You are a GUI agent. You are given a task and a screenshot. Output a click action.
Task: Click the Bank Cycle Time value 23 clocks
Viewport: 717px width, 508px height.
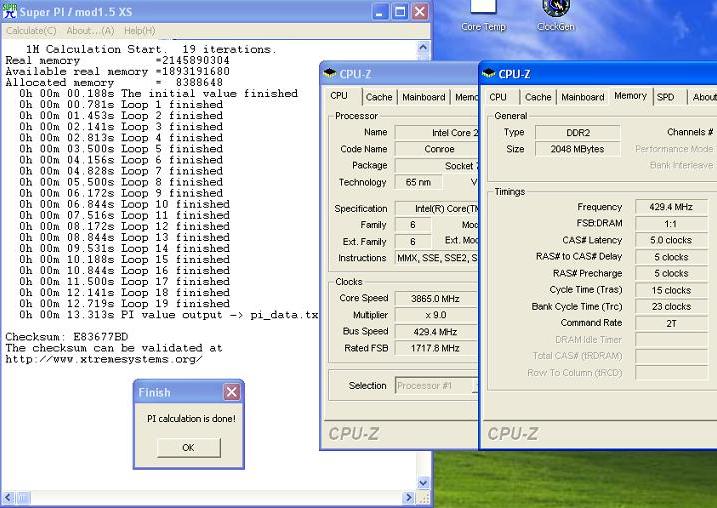tap(671, 307)
